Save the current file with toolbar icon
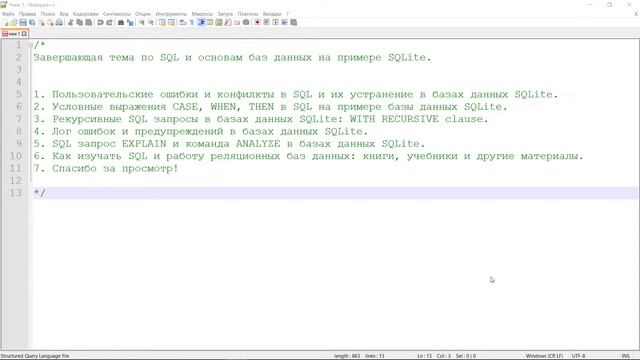Screen dimensions: 640x360 pyautogui.click(x=23, y=22)
